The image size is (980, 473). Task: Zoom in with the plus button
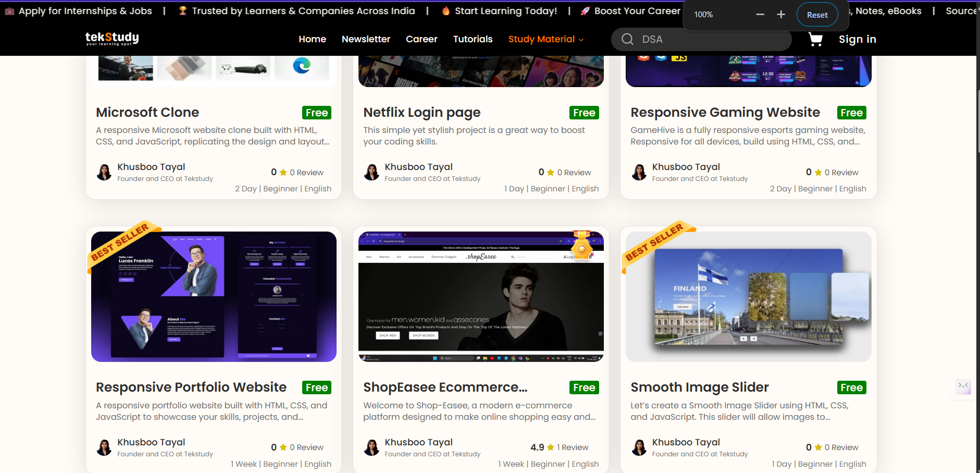(781, 15)
